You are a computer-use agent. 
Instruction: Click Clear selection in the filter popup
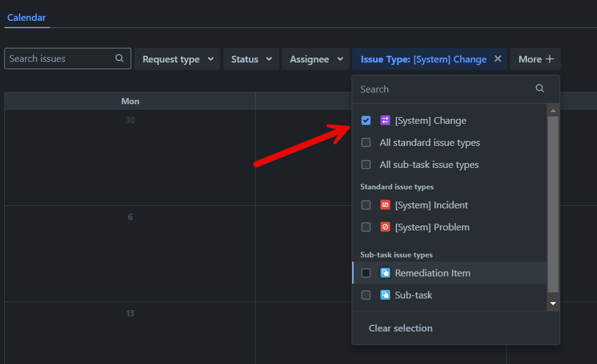tap(401, 328)
